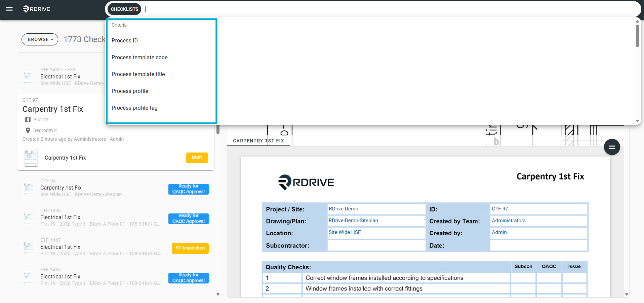Click the C1F-97 ID value
The height and width of the screenshot is (303, 644).
click(x=500, y=209)
